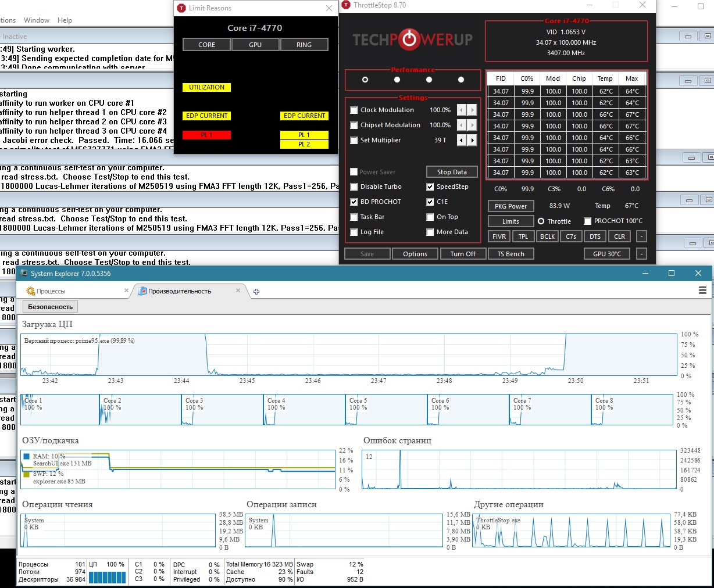The height and width of the screenshot is (588, 714).
Task: Check the Disable Turbo option
Action: click(x=354, y=187)
